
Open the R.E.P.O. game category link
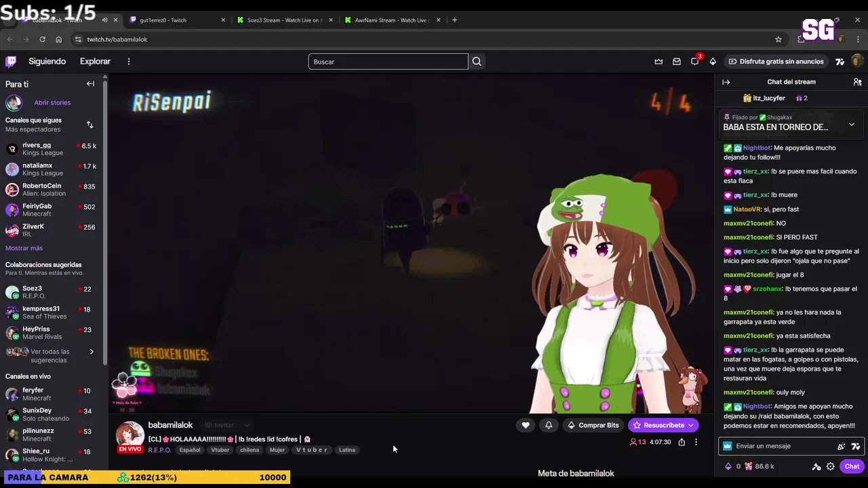click(x=159, y=450)
